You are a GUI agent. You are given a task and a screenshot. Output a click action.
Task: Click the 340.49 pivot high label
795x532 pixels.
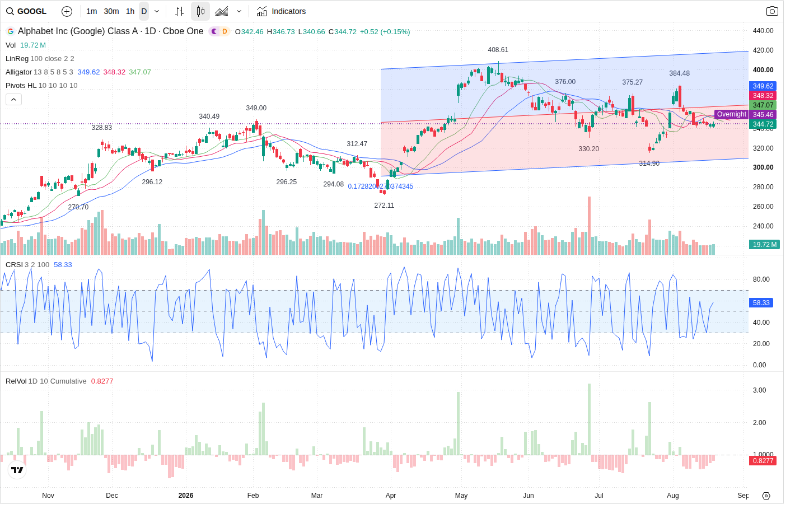point(209,116)
